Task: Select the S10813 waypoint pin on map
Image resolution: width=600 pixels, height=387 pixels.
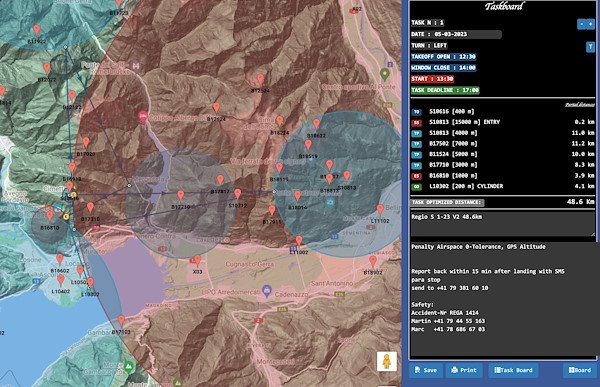Action: pos(347,176)
